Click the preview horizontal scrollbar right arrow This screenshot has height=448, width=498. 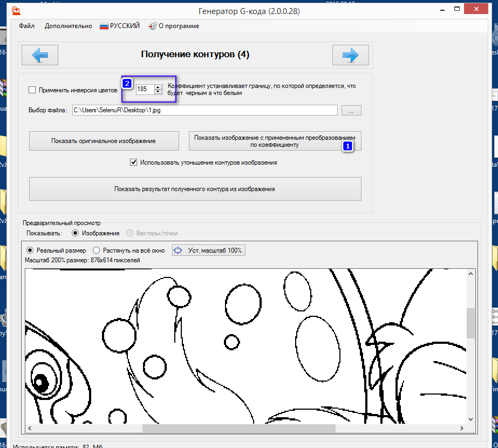click(462, 429)
